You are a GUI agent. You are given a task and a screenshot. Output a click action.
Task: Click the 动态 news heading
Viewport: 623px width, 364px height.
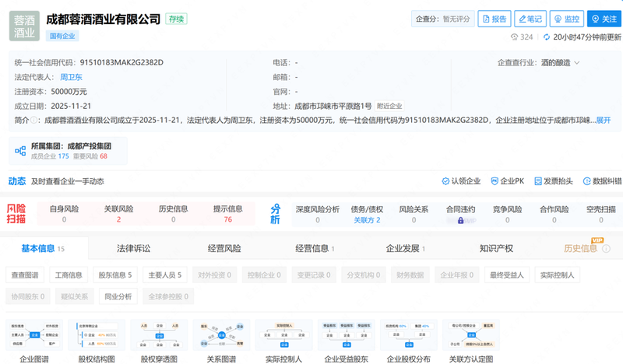17,181
